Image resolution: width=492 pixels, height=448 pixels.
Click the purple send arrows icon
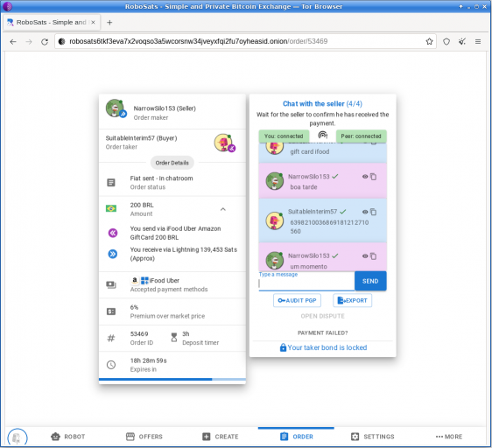click(x=113, y=233)
